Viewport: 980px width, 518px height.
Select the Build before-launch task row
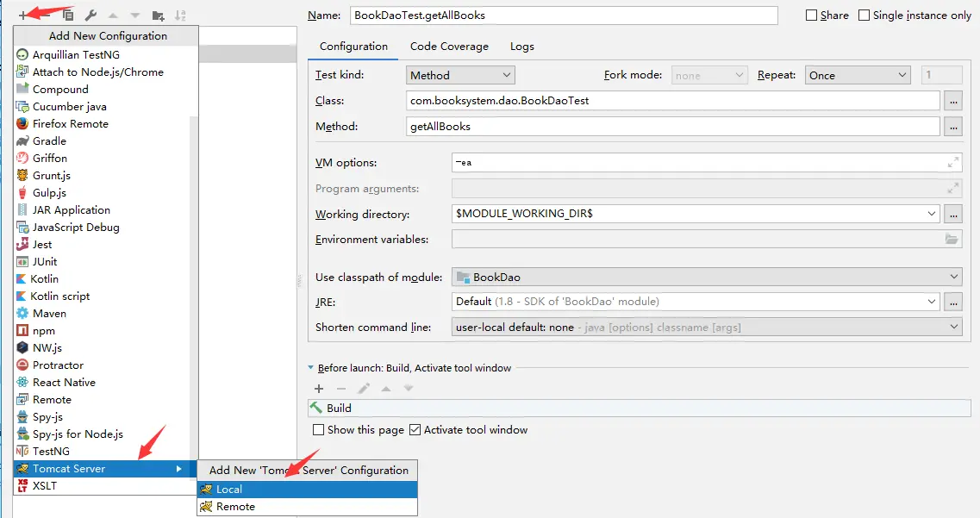640,408
